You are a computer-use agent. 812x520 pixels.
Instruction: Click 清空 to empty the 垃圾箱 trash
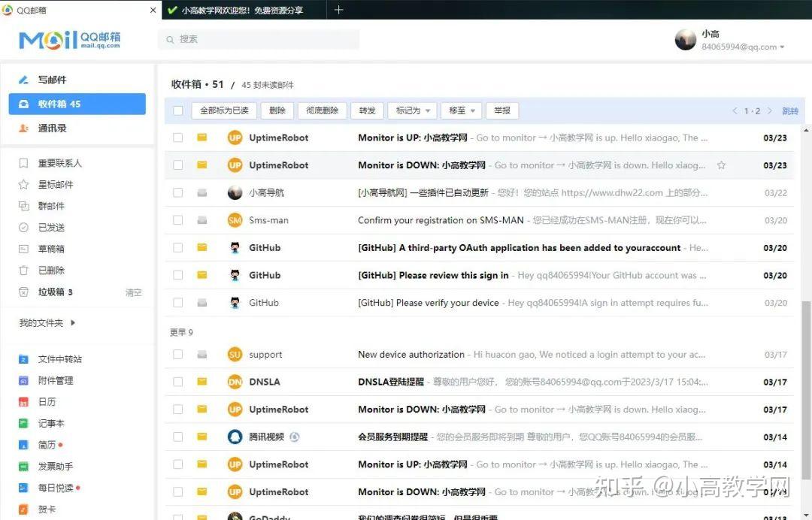pyautogui.click(x=134, y=292)
